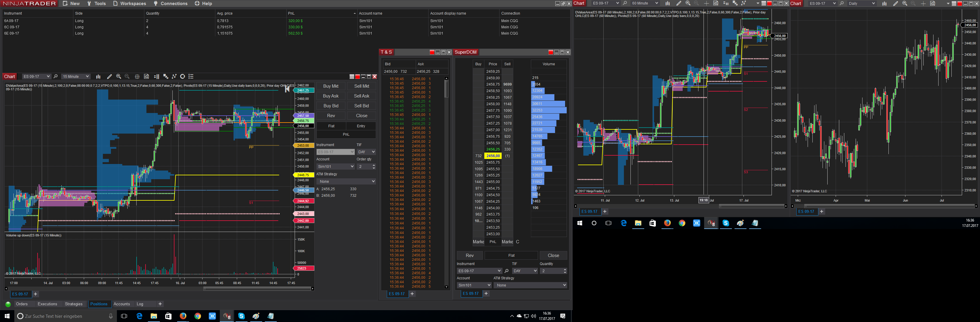
Task: Click the Windows search box
Action: tap(66, 316)
